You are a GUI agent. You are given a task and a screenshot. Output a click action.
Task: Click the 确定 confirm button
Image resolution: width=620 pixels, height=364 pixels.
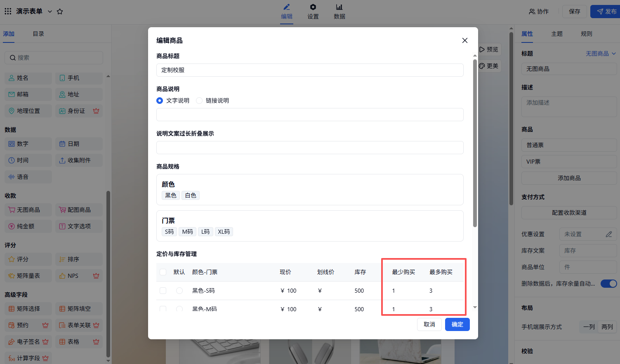(x=457, y=324)
